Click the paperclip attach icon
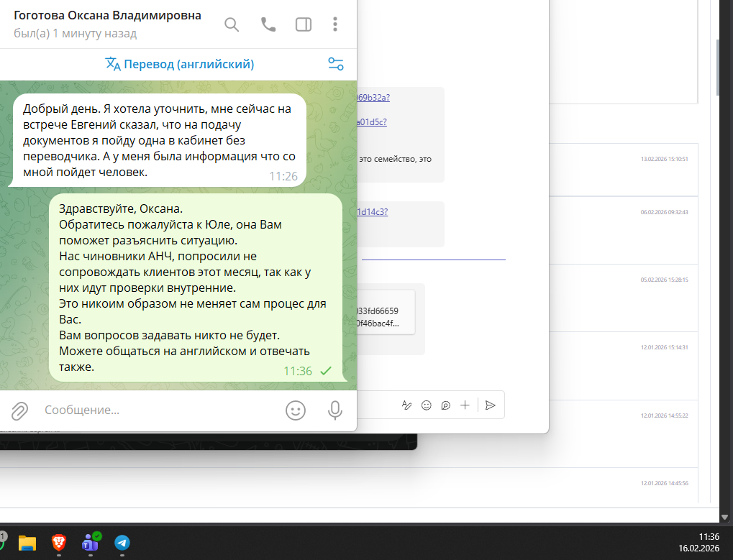 click(19, 410)
